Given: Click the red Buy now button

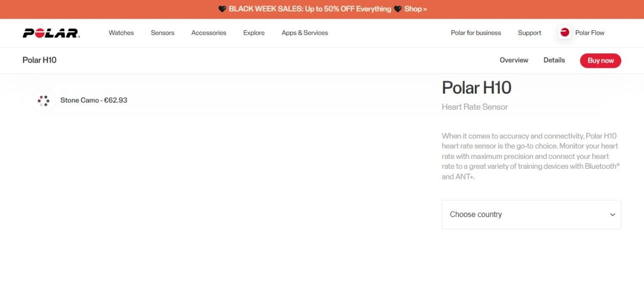Looking at the screenshot, I should coord(601,60).
